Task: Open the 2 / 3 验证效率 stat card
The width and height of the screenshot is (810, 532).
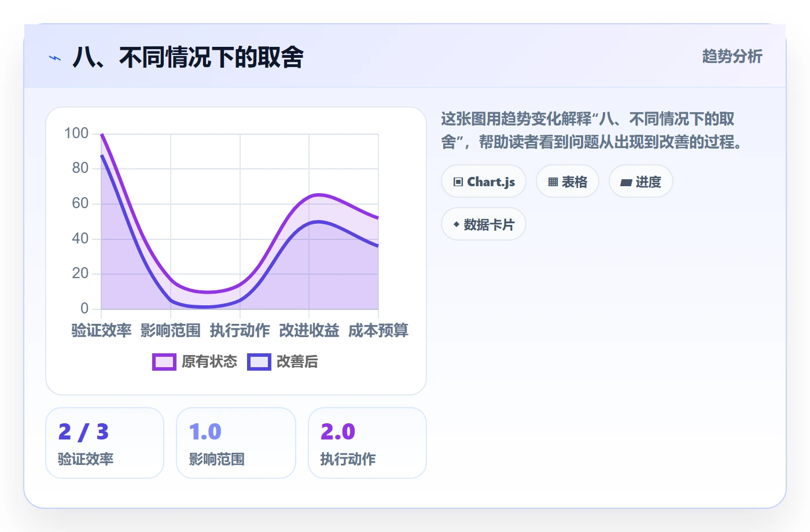Action: tap(105, 443)
